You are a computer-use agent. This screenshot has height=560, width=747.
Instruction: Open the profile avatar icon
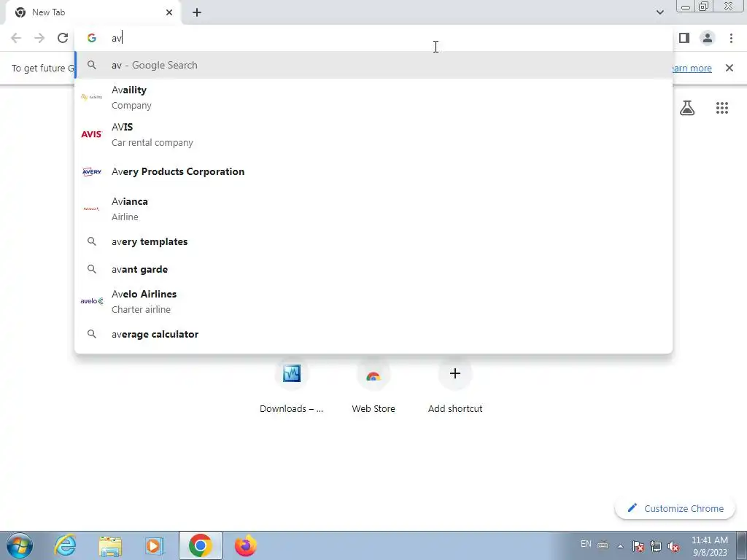click(x=708, y=38)
